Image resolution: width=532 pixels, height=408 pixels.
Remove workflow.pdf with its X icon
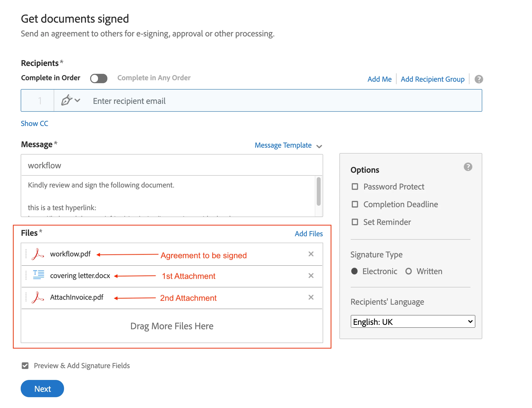click(x=311, y=254)
